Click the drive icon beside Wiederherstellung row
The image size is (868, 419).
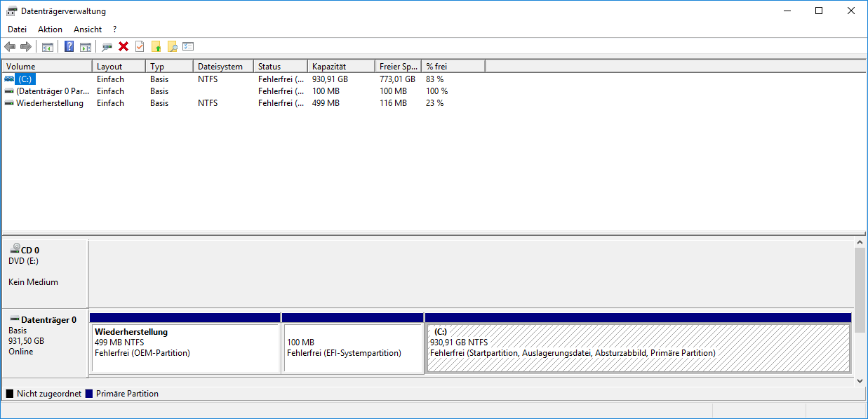9,103
